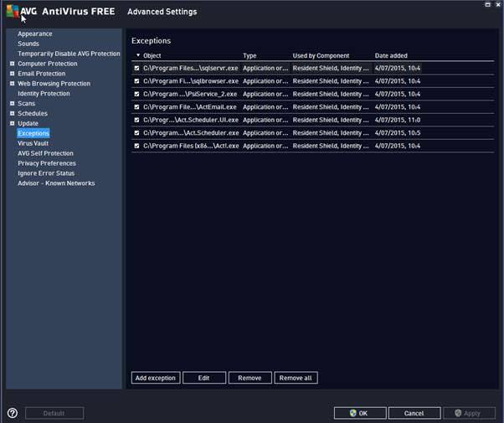Click the Remove button
The width and height of the screenshot is (504, 423).
(x=249, y=378)
